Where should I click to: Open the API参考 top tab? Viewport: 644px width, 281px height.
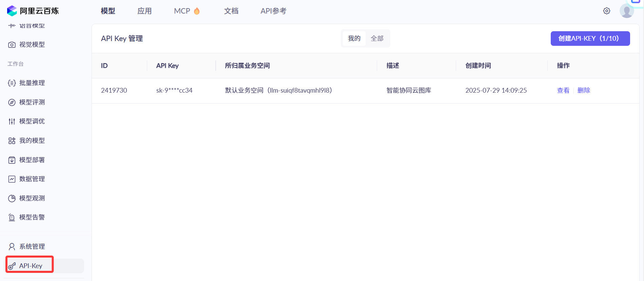(x=273, y=11)
